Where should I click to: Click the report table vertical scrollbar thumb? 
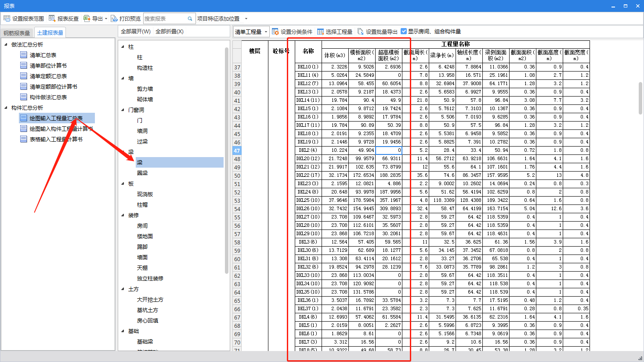(640, 98)
